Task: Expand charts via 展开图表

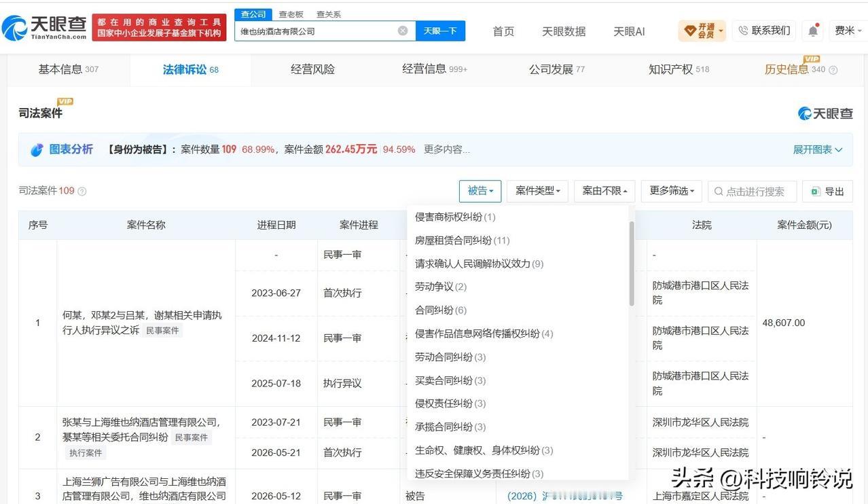Action: [x=818, y=149]
